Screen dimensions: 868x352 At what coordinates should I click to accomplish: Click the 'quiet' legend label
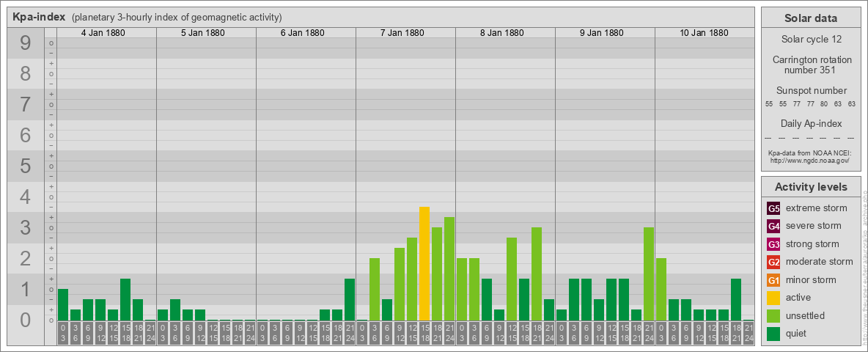[x=798, y=333]
